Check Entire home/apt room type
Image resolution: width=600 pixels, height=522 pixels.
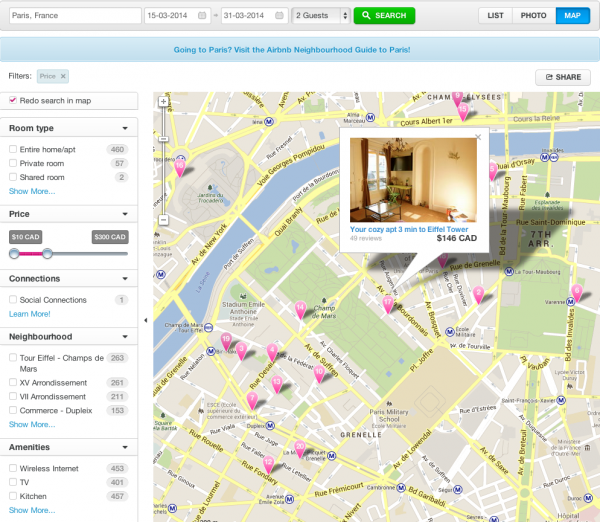coord(13,149)
